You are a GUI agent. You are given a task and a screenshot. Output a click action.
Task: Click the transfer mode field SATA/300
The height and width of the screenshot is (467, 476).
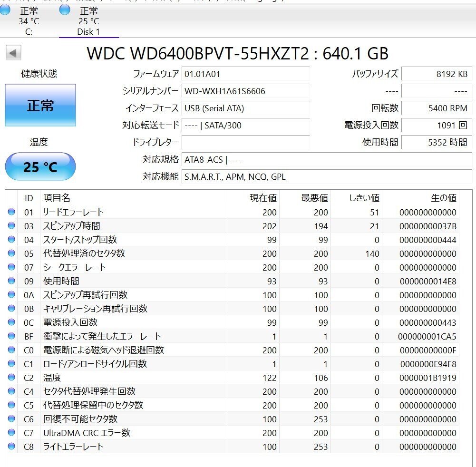pos(245,125)
